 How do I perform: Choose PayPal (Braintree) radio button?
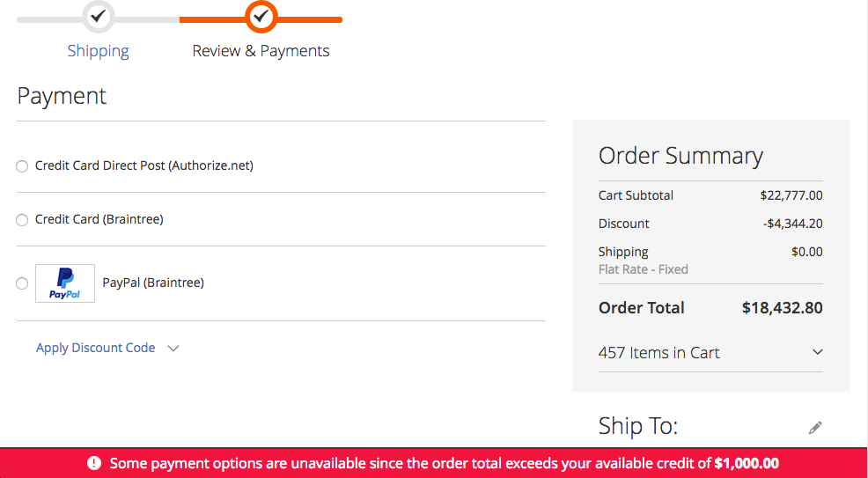coord(22,283)
